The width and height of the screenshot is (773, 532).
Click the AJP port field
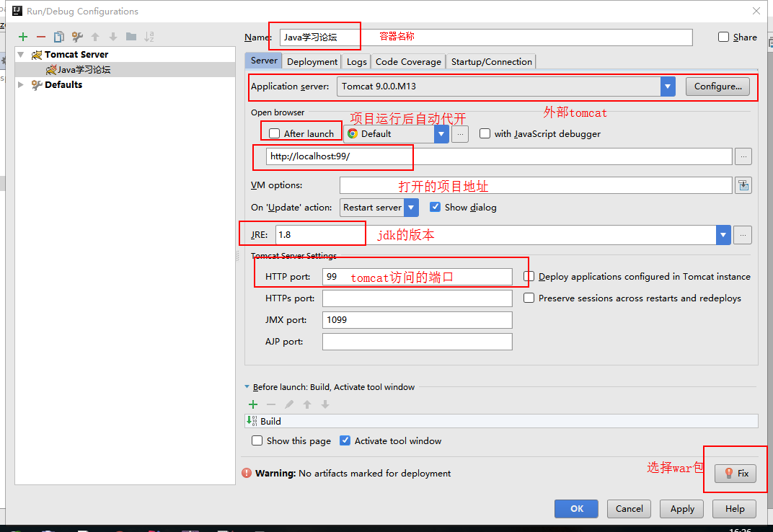click(417, 342)
